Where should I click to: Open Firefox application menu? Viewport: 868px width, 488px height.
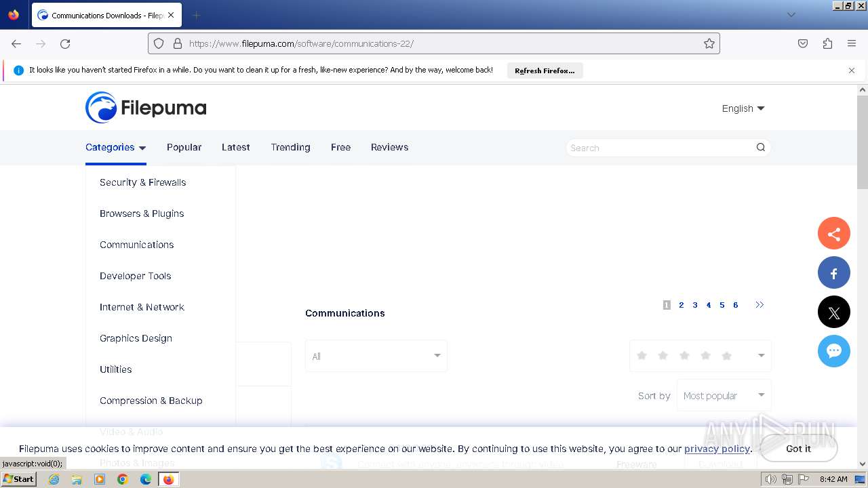852,43
